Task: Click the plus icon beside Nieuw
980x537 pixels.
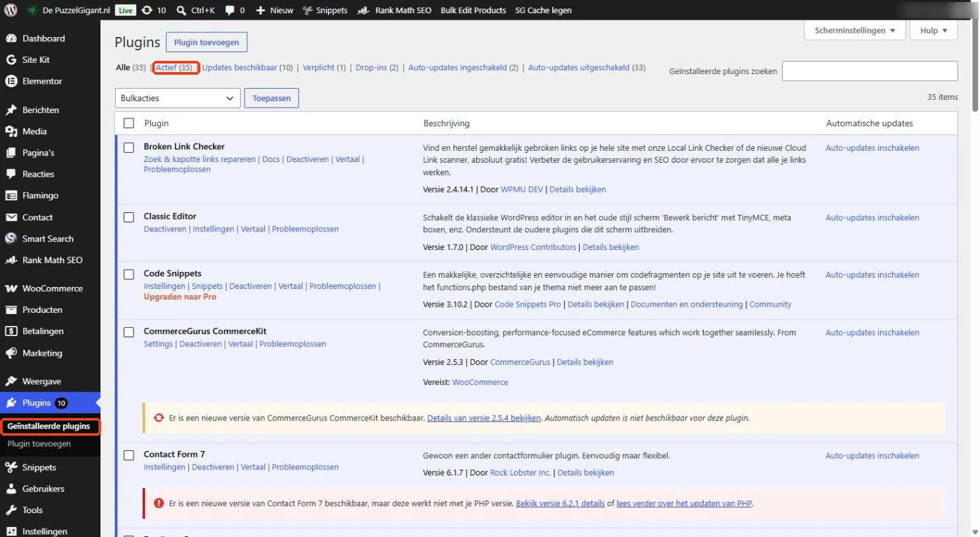Action: 261,10
